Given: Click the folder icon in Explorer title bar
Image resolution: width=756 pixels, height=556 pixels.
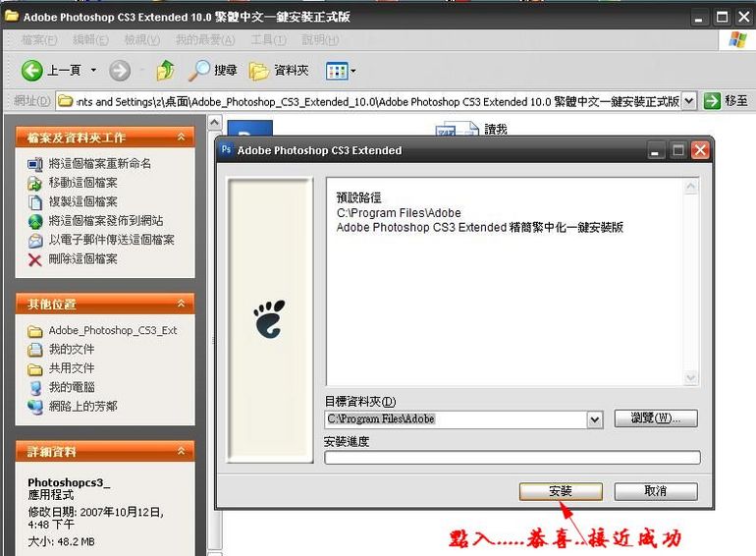Looking at the screenshot, I should pyautogui.click(x=12, y=16).
